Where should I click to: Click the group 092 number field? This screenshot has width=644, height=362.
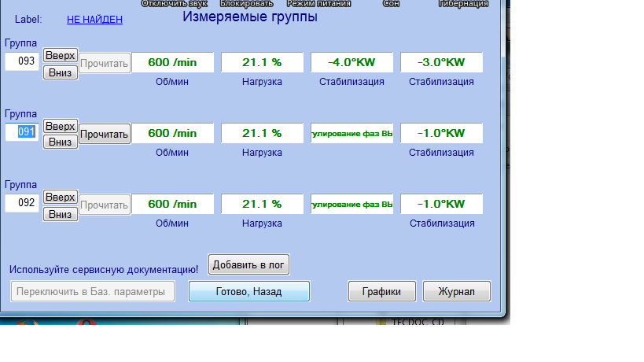(x=22, y=203)
